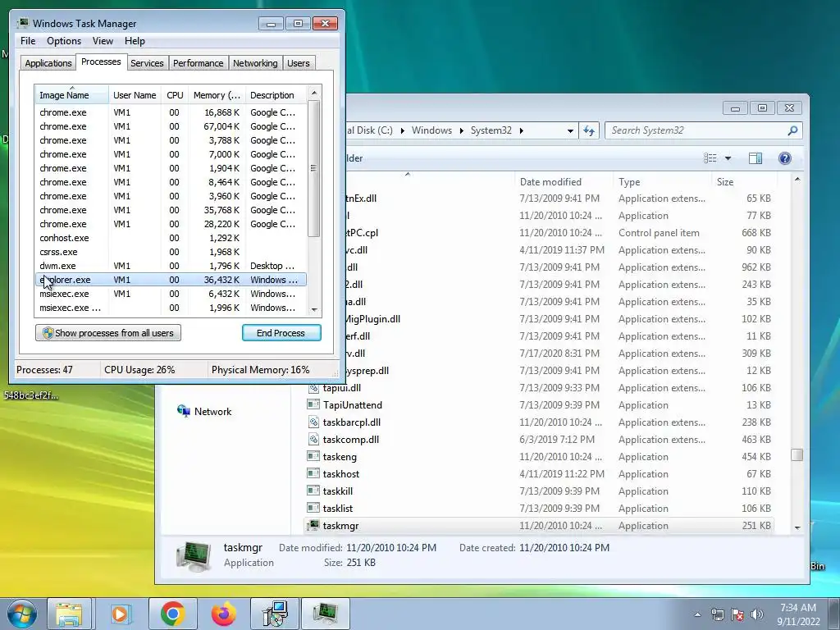Switch to the Networking tab
This screenshot has width=840, height=630.
point(255,63)
